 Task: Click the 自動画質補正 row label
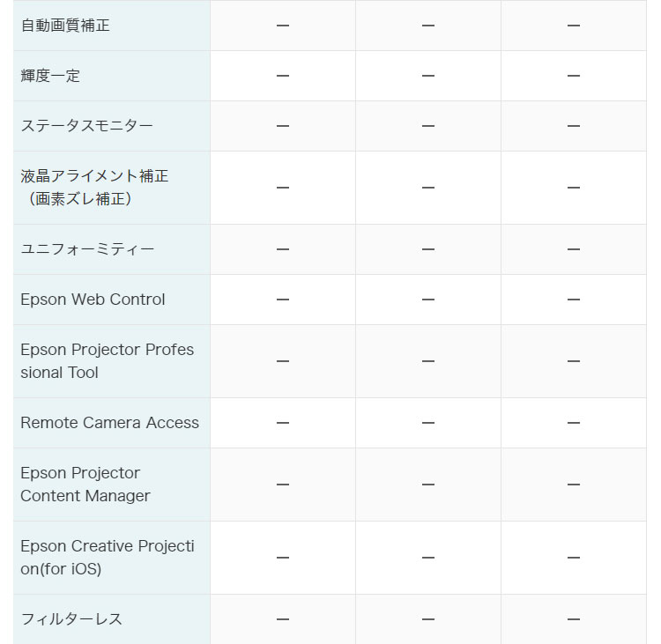pyautogui.click(x=65, y=26)
